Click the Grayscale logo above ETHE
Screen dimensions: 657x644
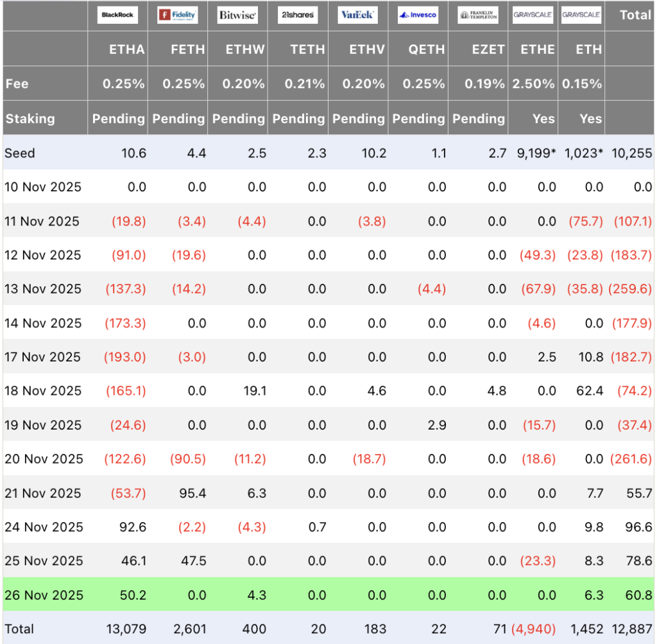(x=533, y=15)
